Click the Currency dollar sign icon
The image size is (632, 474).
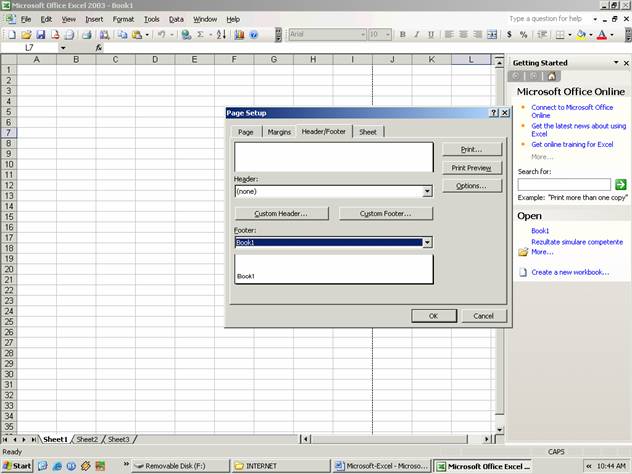click(509, 35)
